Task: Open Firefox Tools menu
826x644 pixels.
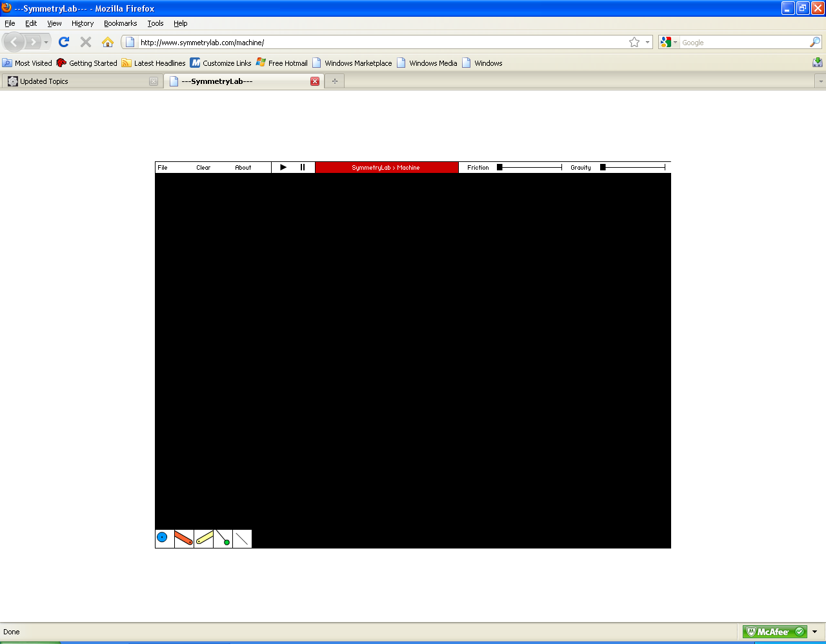Action: pos(156,23)
